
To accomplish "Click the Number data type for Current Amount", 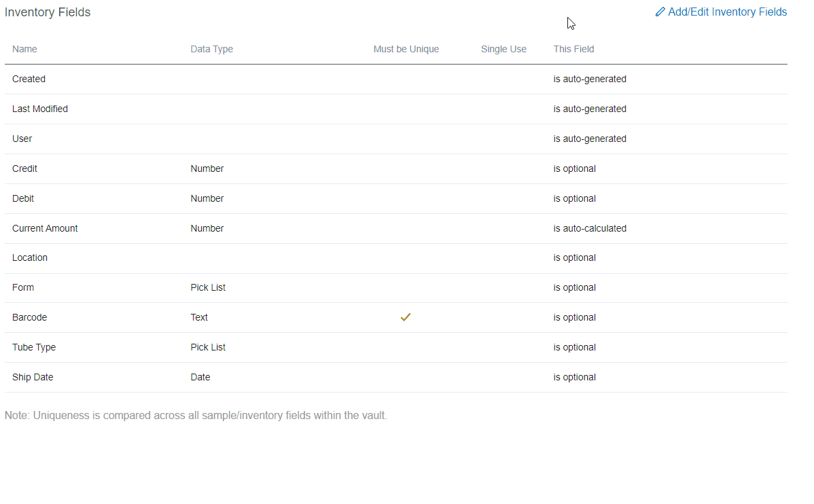I will click(207, 228).
